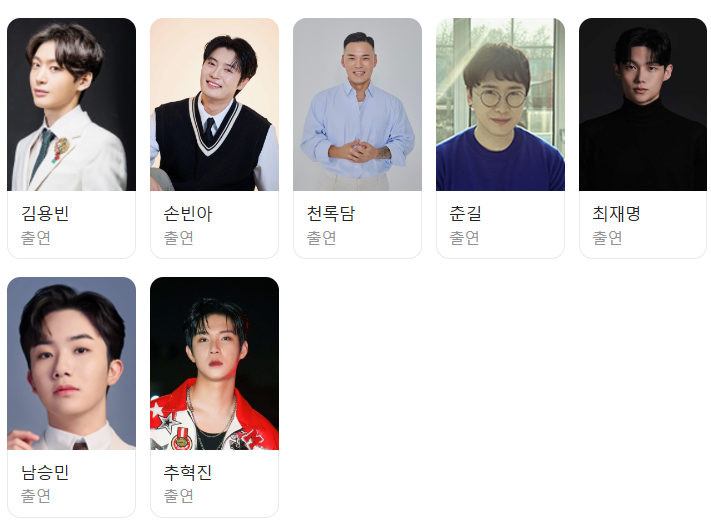Click the 김용빈 name link
The height and width of the screenshot is (529, 711).
[x=45, y=214]
